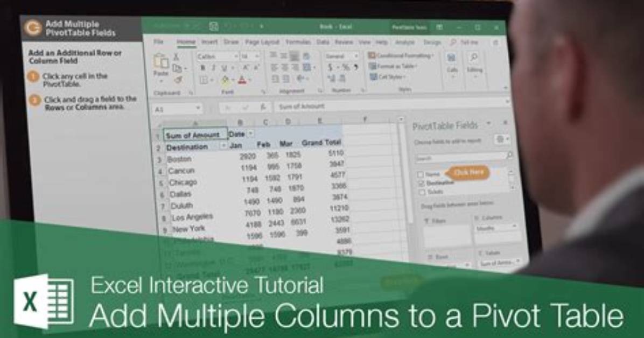
Task: Toggle underline formatting
Action: (x=224, y=68)
